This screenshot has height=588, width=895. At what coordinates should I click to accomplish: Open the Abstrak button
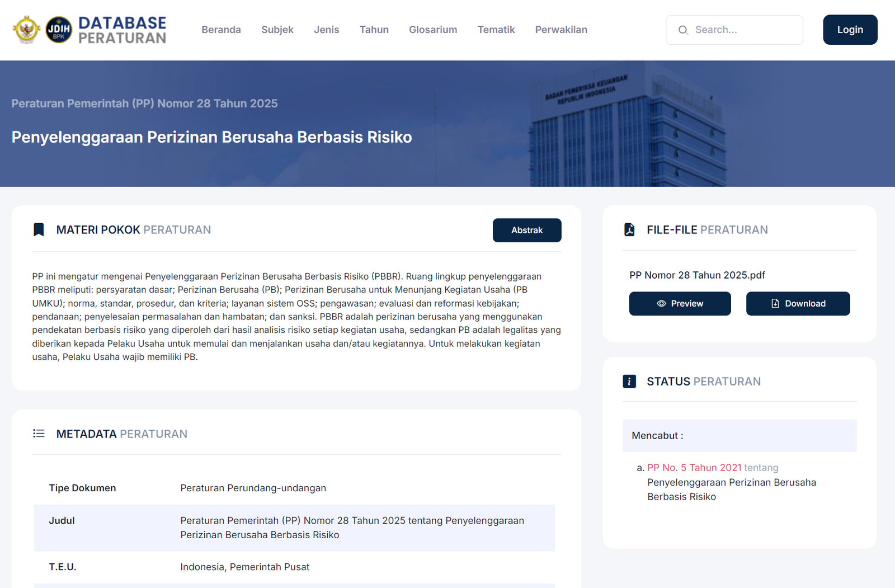tap(526, 231)
